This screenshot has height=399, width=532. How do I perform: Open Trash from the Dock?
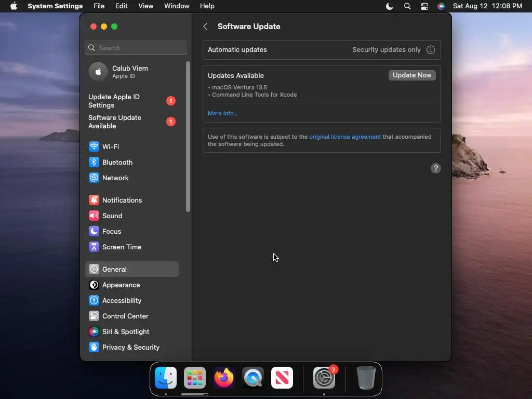click(366, 378)
